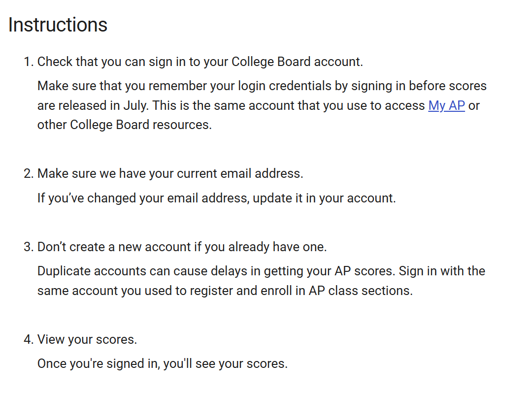Viewport: 532px width, 393px height.
Task: Click the list number 2 marker
Action: click(x=29, y=173)
